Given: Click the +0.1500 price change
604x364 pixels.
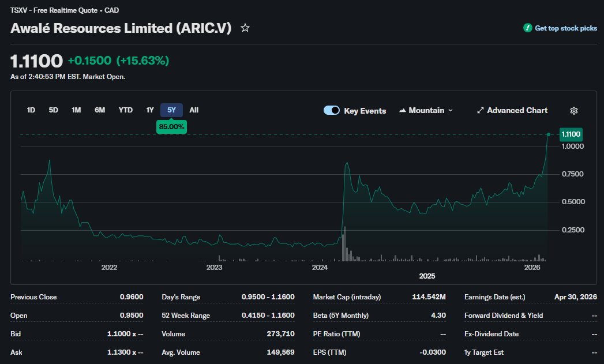Looking at the screenshot, I should (x=90, y=61).
